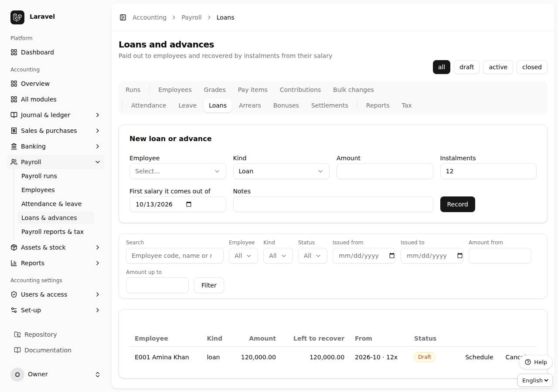
Task: Show only closed loans
Action: click(532, 67)
